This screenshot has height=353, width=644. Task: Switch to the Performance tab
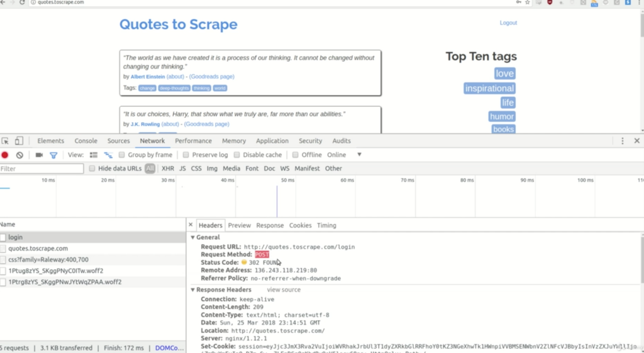point(193,141)
